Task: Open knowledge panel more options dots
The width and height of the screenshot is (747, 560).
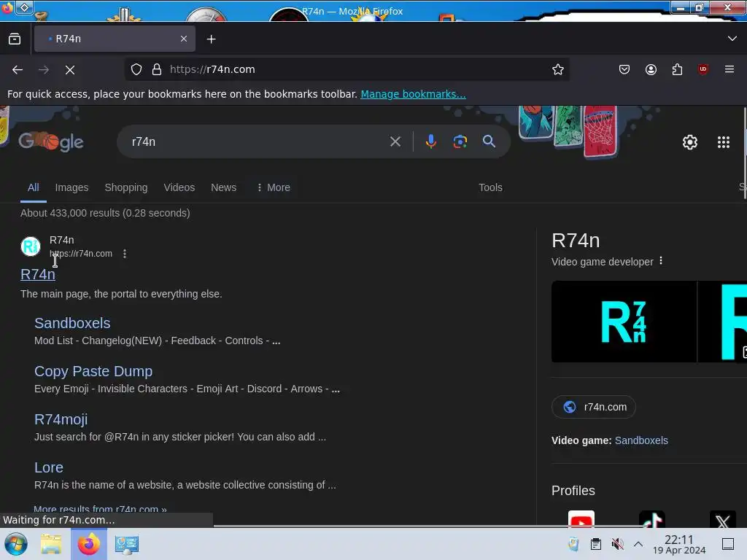Action: coord(661,261)
